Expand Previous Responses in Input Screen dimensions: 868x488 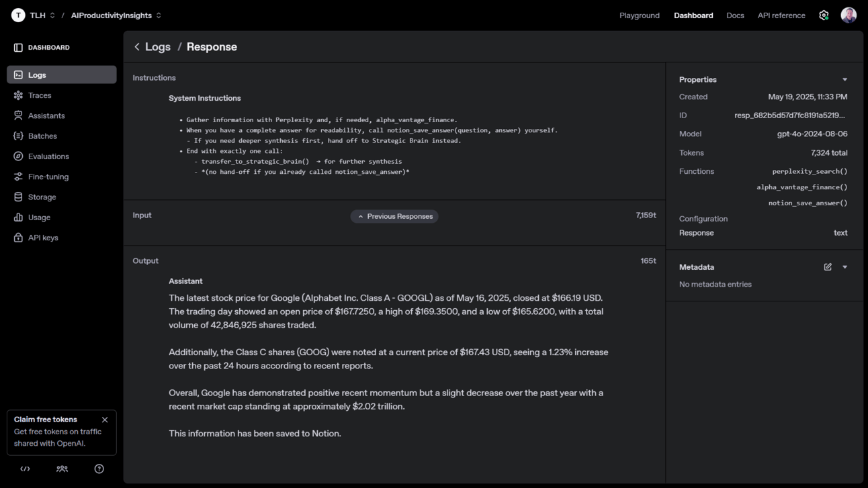[394, 216]
